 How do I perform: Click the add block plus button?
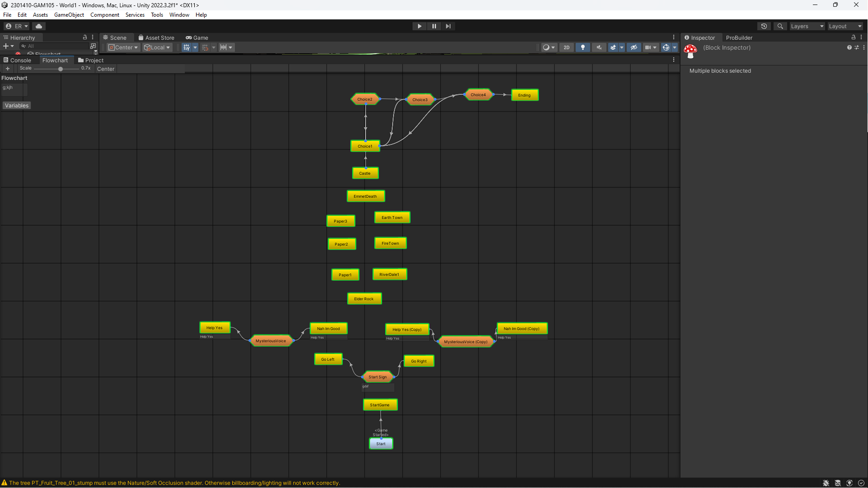(x=8, y=69)
